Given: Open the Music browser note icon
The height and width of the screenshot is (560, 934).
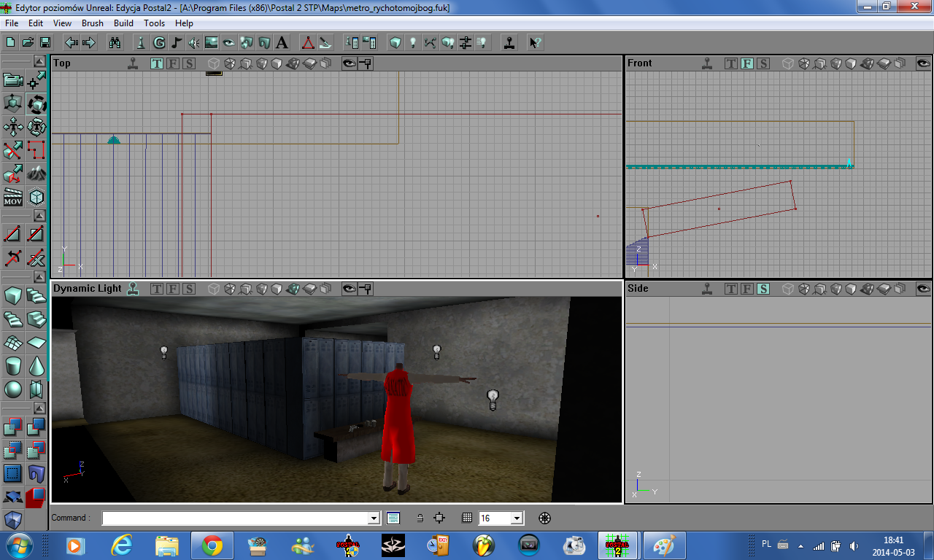Looking at the screenshot, I should [177, 42].
